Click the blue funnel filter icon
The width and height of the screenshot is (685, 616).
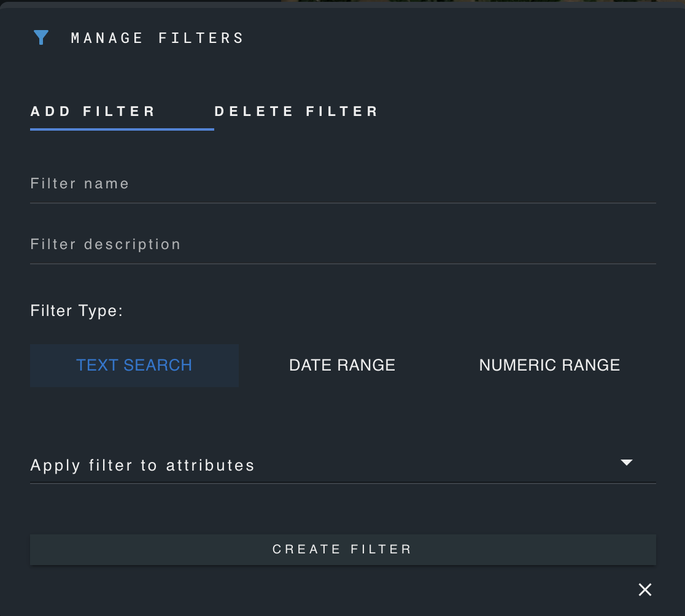click(x=41, y=37)
